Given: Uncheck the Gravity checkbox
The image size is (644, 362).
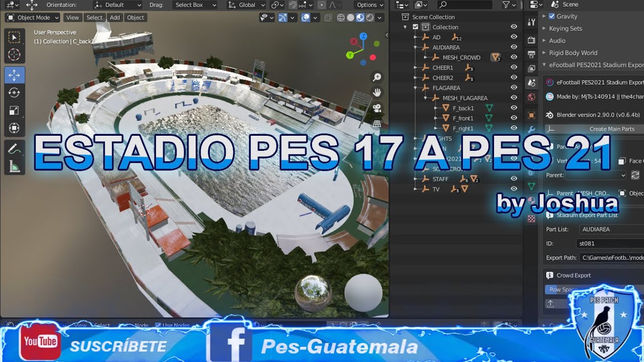Looking at the screenshot, I should tap(552, 16).
